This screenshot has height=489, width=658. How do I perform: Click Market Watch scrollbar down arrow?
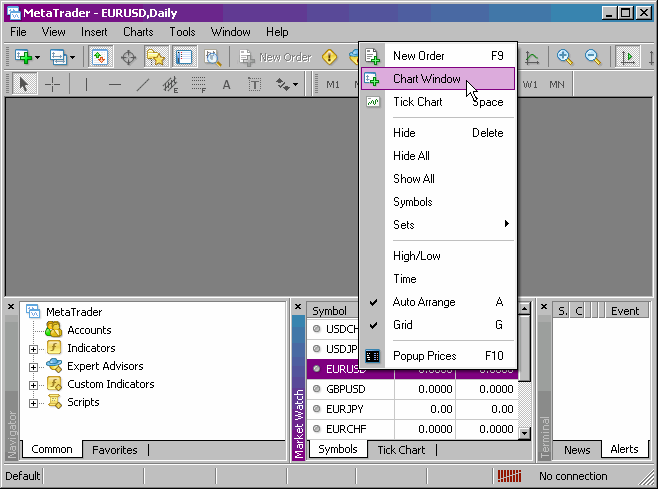pyautogui.click(x=525, y=433)
